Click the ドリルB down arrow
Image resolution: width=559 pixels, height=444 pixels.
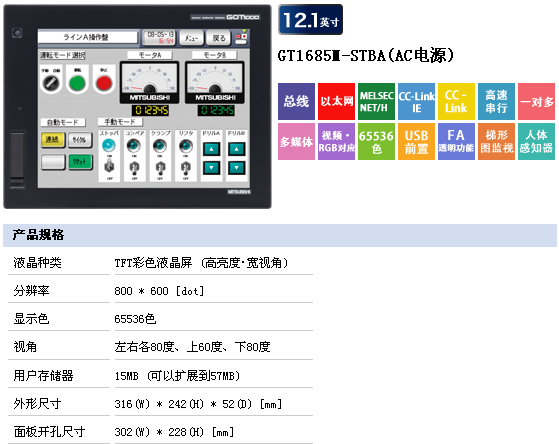tap(237, 167)
